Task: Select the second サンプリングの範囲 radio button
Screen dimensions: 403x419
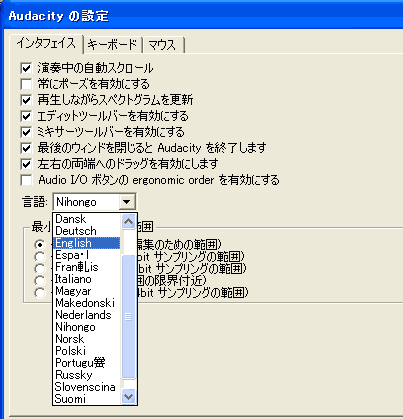Action: (x=40, y=257)
